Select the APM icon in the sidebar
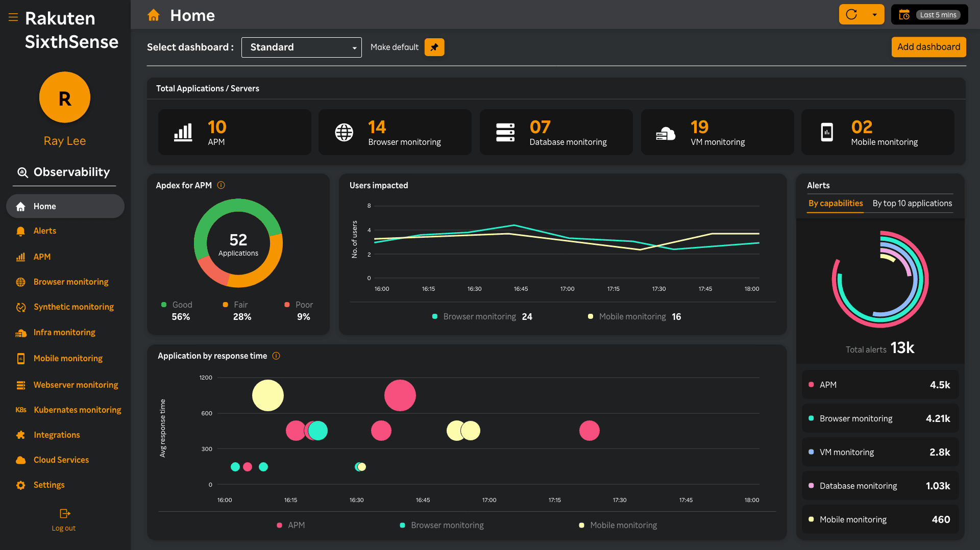The height and width of the screenshot is (550, 980). point(20,257)
